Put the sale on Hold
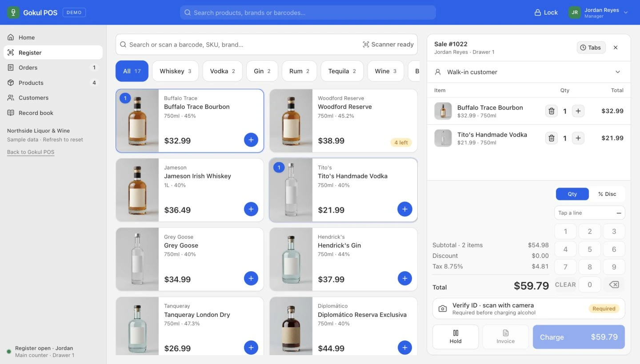The width and height of the screenshot is (640, 364). click(456, 337)
